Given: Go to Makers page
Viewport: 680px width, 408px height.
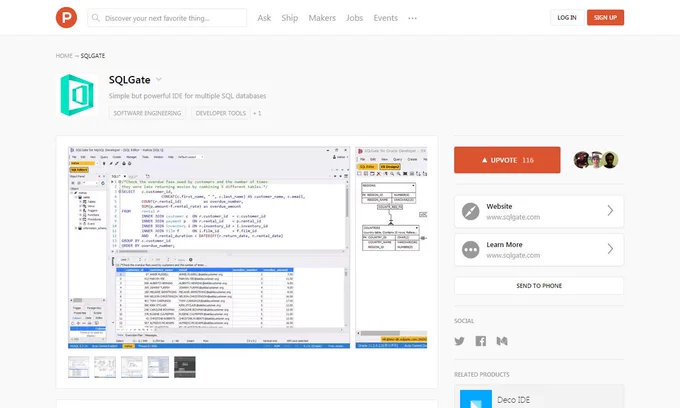Looking at the screenshot, I should 322,18.
